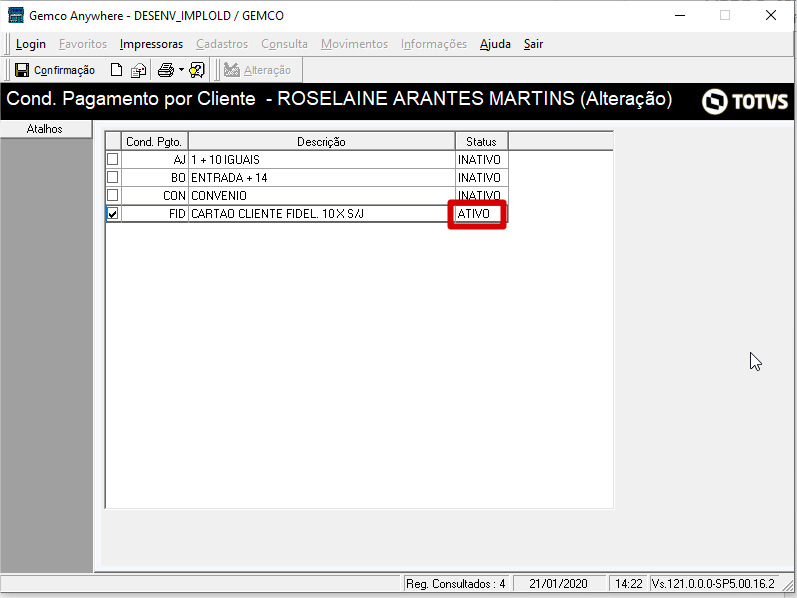Click the Confirmação save button
This screenshot has height=598, width=797.
coord(54,70)
